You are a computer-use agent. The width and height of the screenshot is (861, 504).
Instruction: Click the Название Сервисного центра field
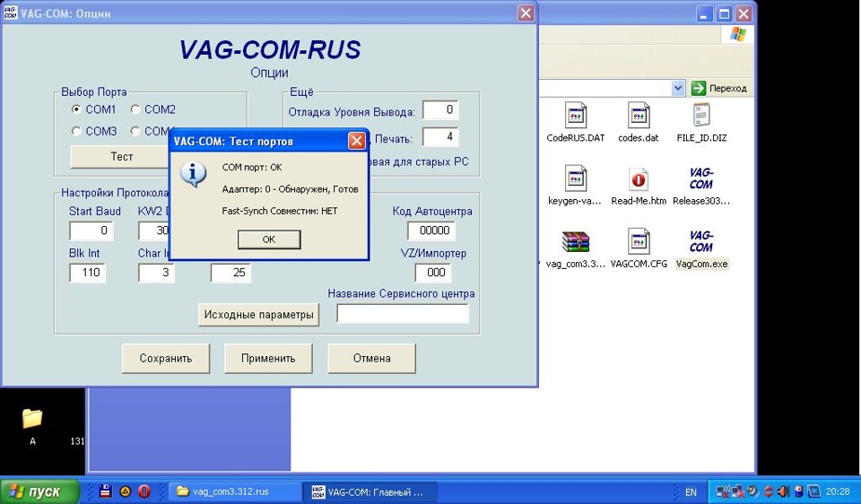[x=403, y=314]
